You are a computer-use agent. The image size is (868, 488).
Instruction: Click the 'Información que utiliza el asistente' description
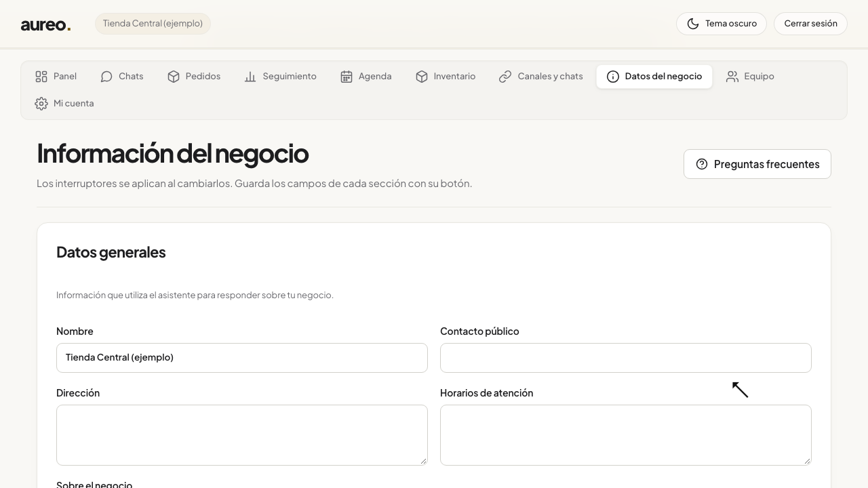click(195, 295)
